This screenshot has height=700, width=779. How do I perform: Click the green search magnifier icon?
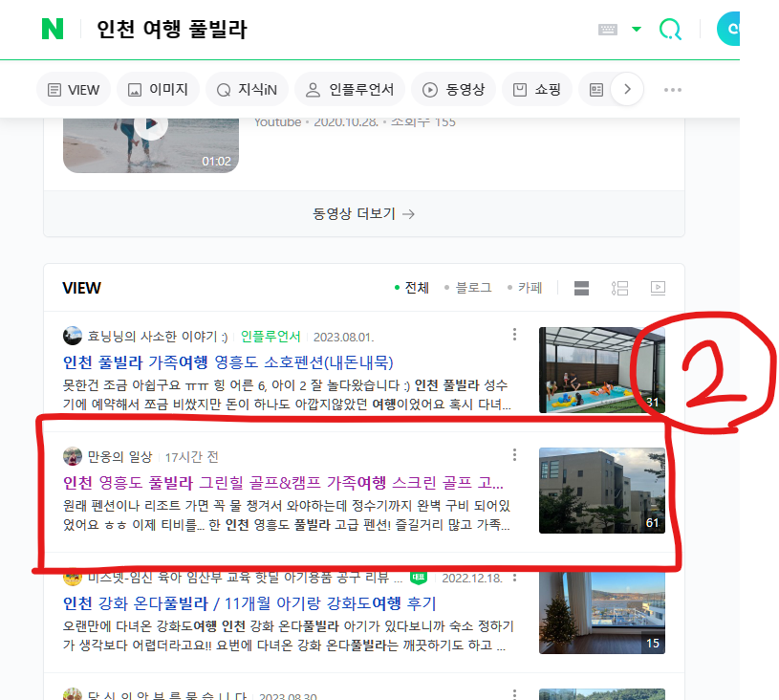point(670,30)
